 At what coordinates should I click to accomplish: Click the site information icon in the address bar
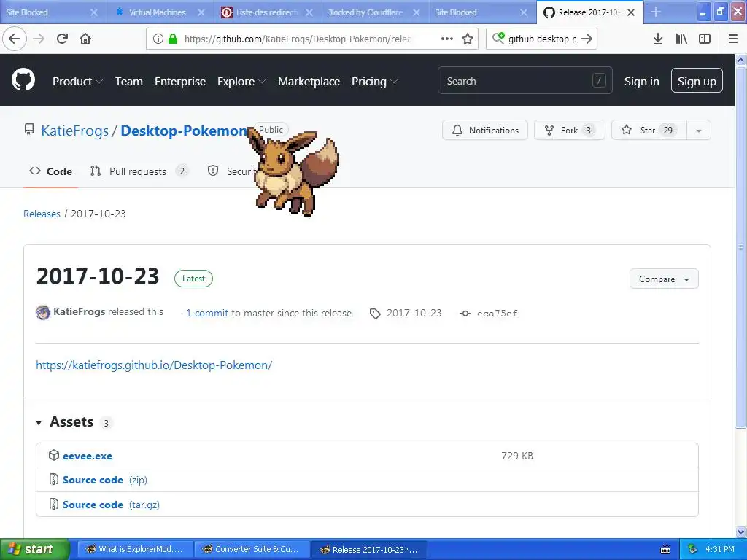158,39
